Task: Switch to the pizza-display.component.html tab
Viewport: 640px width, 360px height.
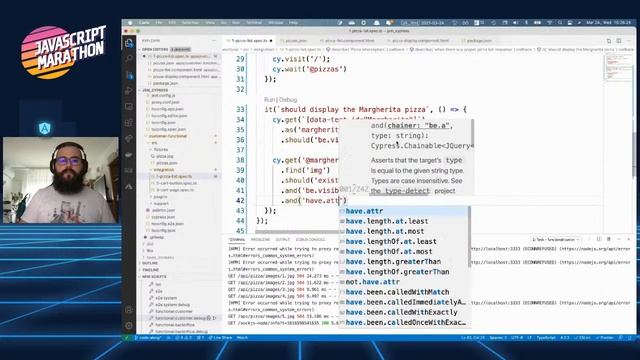Action: click(x=420, y=41)
